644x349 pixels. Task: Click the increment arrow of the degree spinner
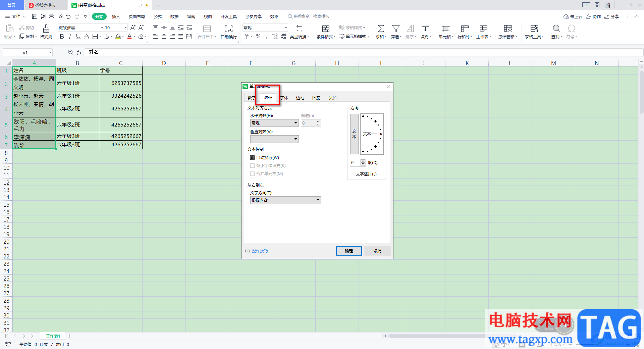click(363, 161)
